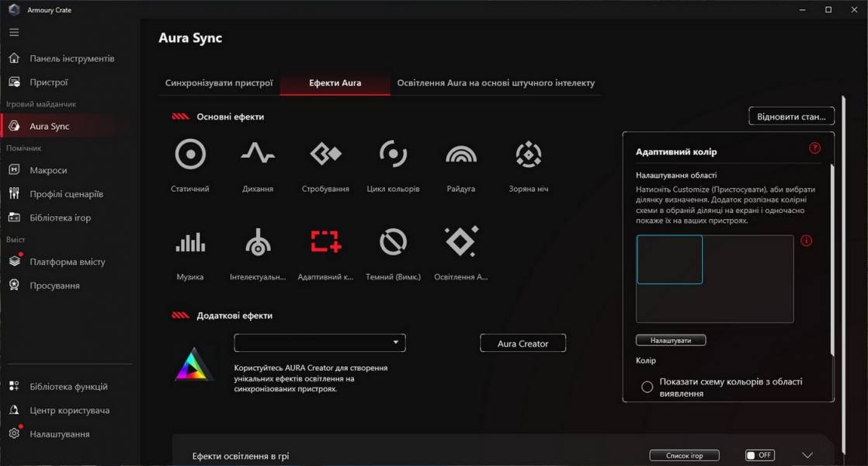Pick the Color cycle (Цикл кольорів) effect

(x=393, y=154)
